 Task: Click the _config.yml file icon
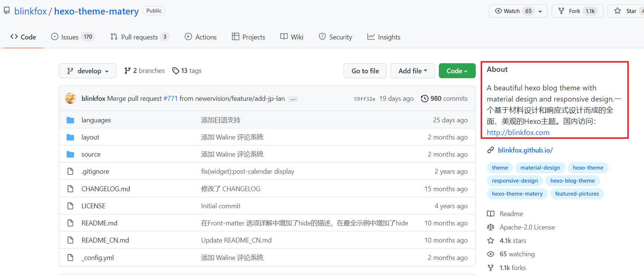tap(70, 258)
